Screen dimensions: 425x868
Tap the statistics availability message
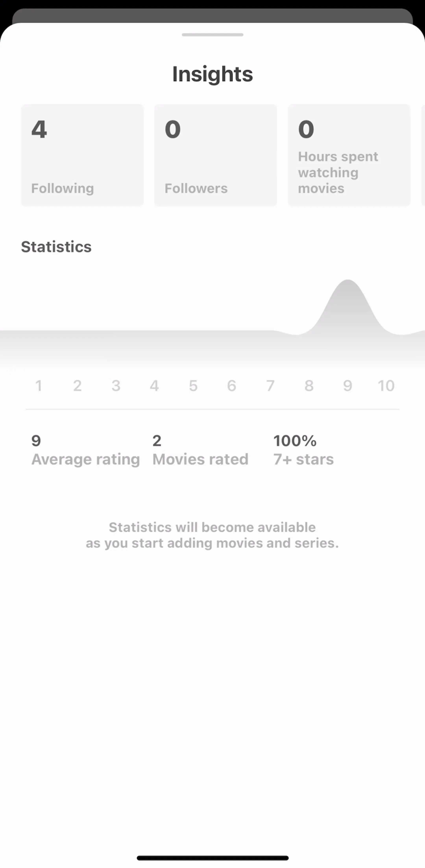(212, 535)
